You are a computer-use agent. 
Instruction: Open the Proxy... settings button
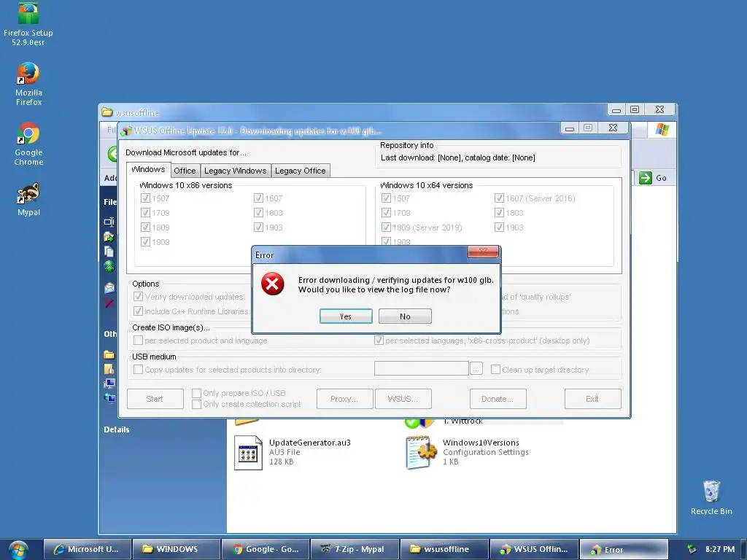click(x=344, y=399)
